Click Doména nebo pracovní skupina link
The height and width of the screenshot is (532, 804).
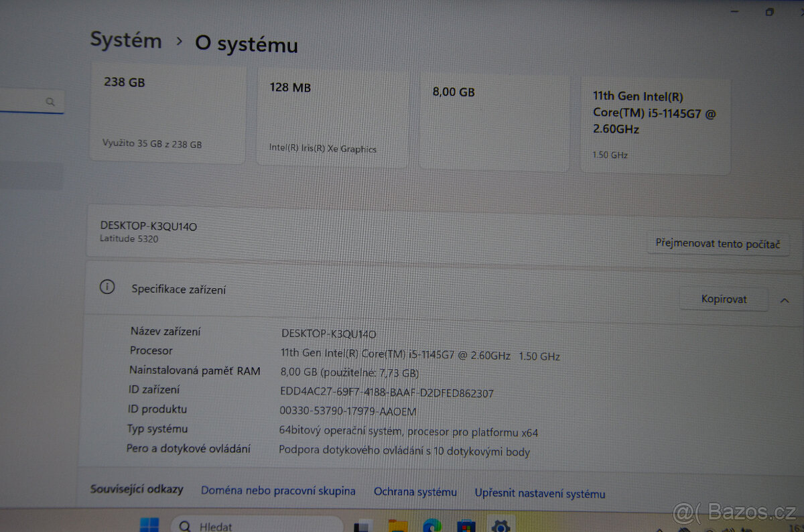point(278,490)
